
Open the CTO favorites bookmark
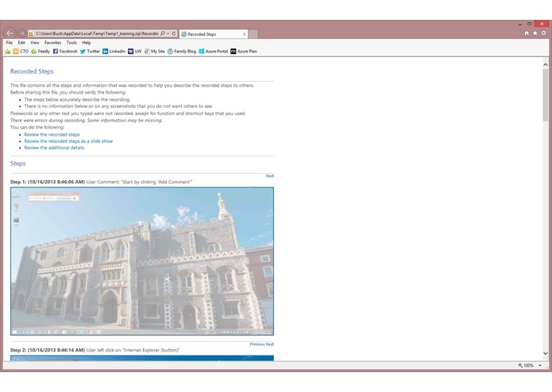click(21, 52)
